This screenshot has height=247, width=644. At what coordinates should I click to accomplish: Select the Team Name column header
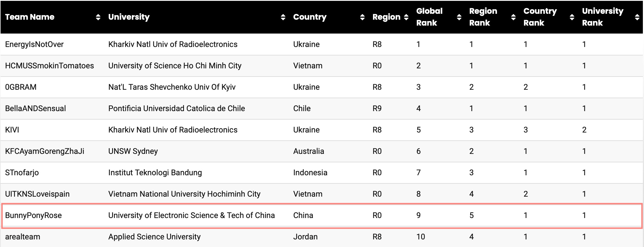click(x=30, y=17)
